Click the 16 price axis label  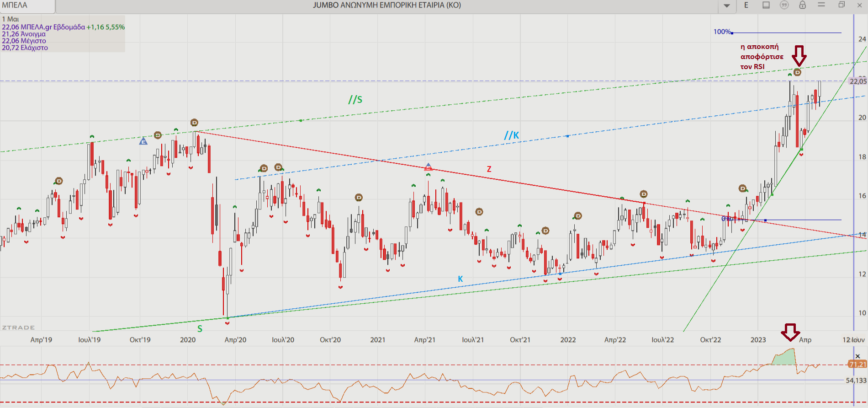pyautogui.click(x=862, y=196)
